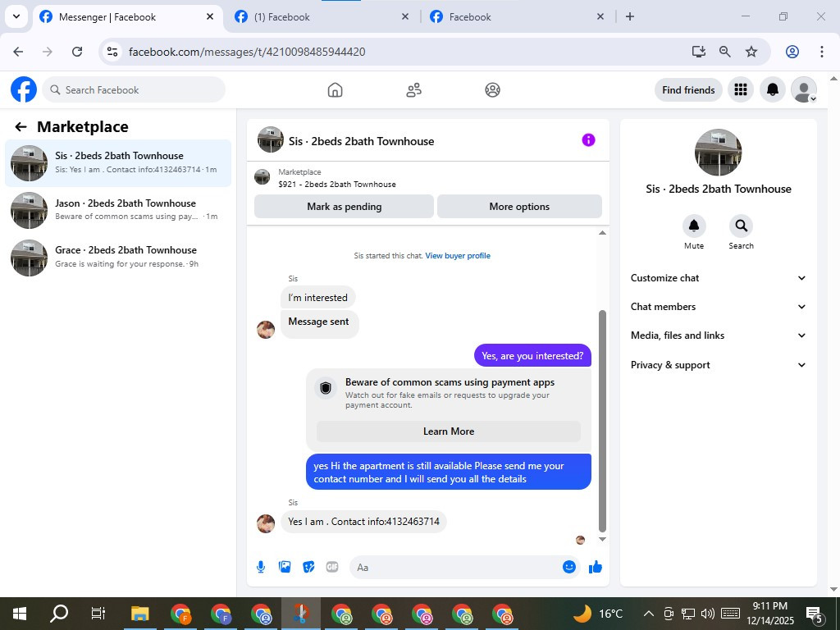This screenshot has width=840, height=630.
Task: Open Windows Start menu
Action: pyautogui.click(x=20, y=614)
